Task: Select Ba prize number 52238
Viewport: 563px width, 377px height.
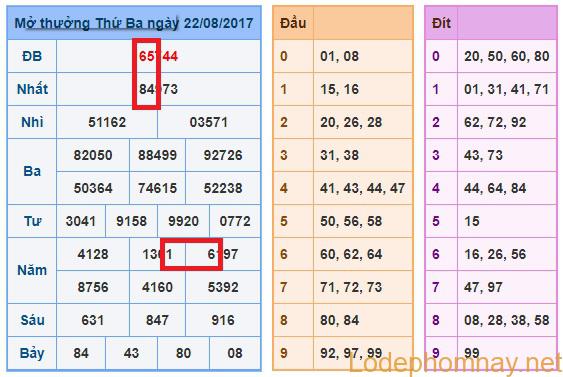Action: point(223,188)
